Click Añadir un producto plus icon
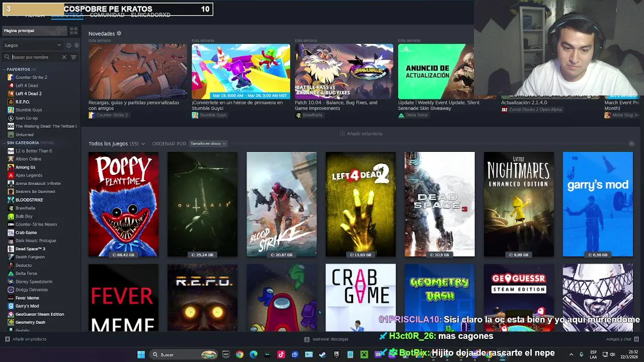Viewport: 644px width, 362px height. click(7, 339)
